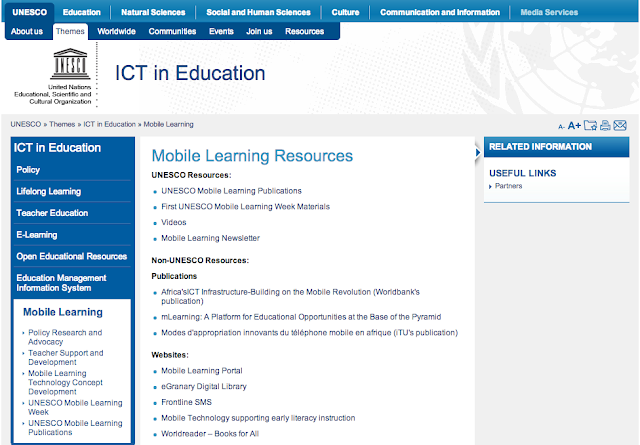Open Teacher Education in the sidebar

point(52,213)
